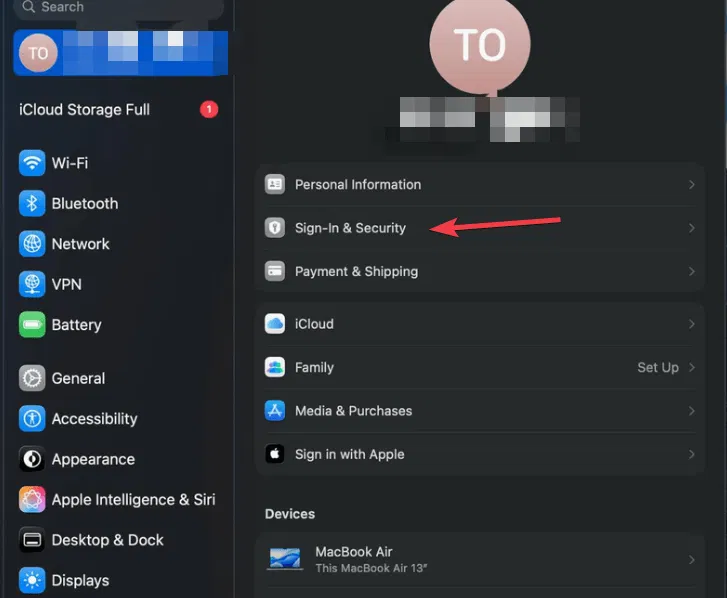Click the search magnifier icon
The width and height of the screenshot is (727, 598).
tap(28, 6)
